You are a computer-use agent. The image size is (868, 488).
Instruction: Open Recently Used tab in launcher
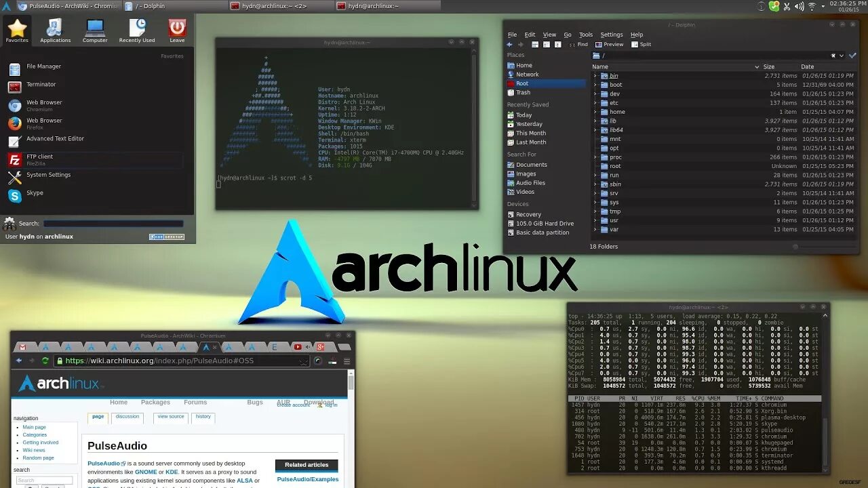tap(137, 31)
